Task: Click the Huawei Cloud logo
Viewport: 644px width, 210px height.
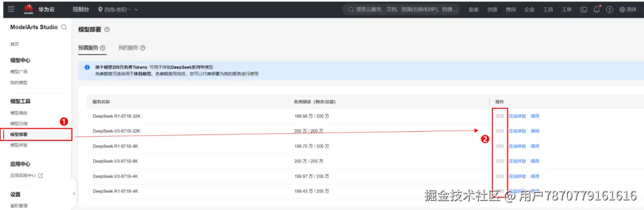Action: tap(28, 9)
